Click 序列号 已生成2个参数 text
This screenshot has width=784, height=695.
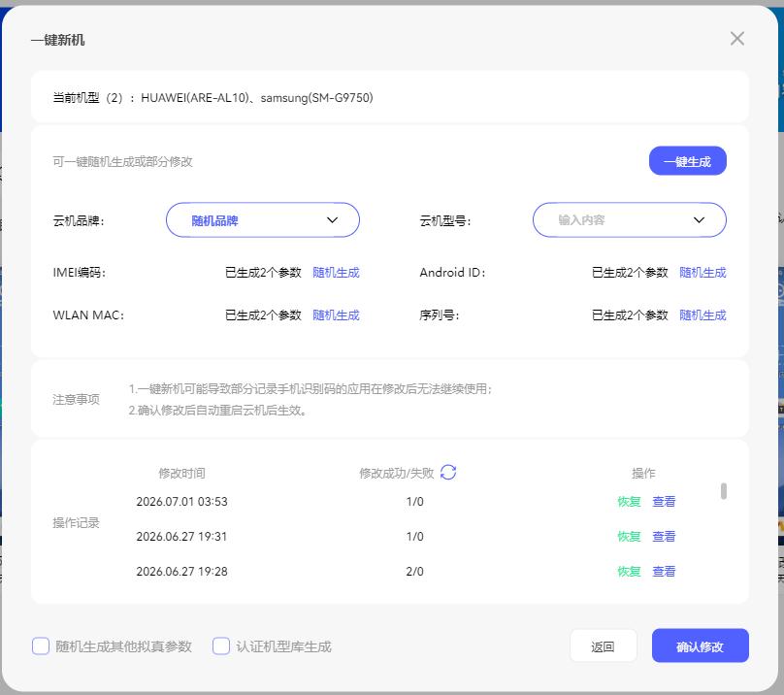point(630,315)
